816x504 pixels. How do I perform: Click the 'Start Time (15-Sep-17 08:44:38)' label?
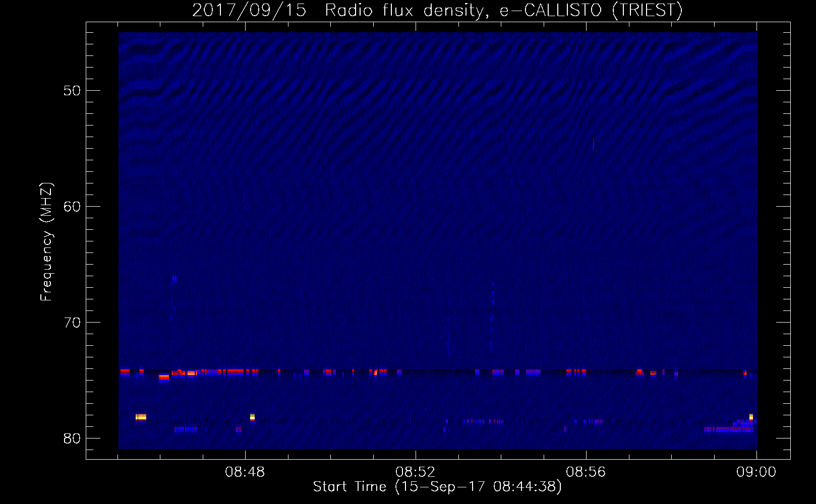point(437,487)
